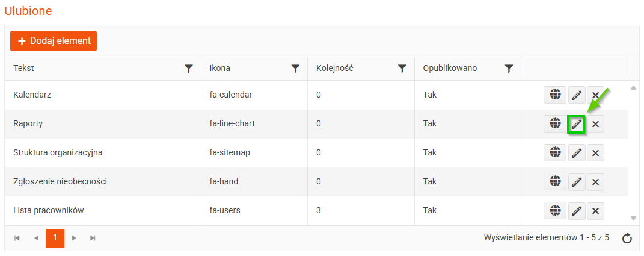Open filter for the Opublikowano column
The height and width of the screenshot is (256, 644).
(x=509, y=69)
